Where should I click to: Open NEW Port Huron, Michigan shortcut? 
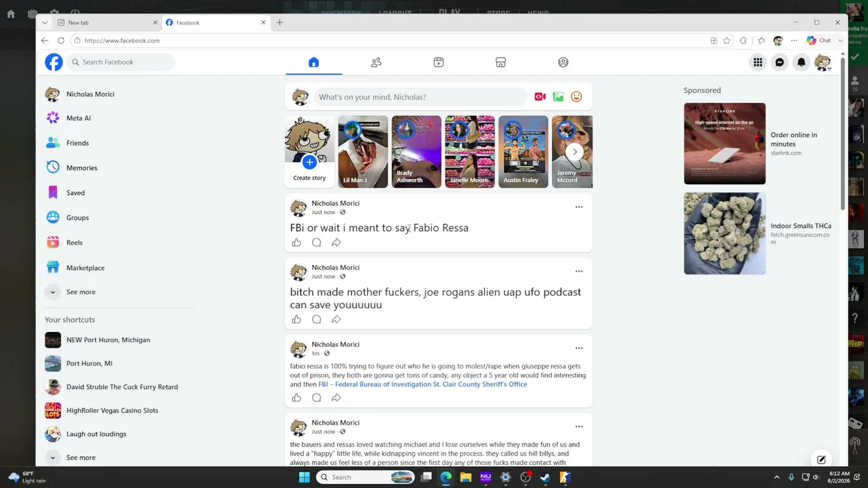(x=108, y=340)
